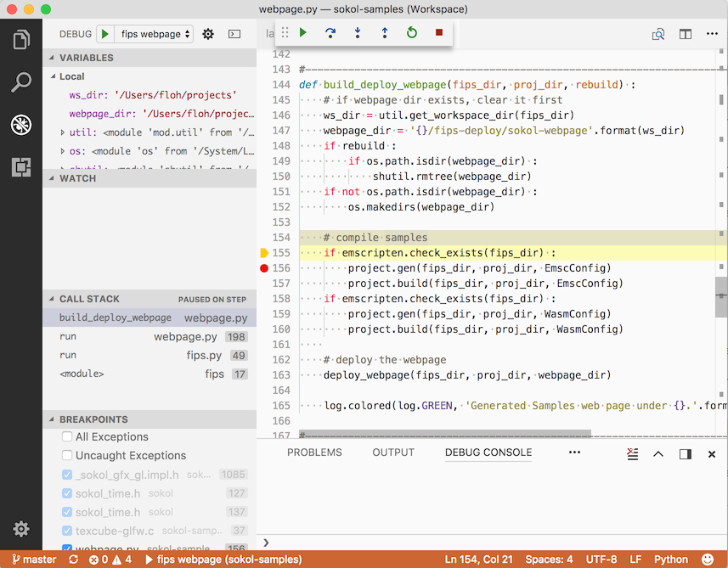Select the fips webpage debug configuration dropdown
The image size is (728, 568).
154,34
